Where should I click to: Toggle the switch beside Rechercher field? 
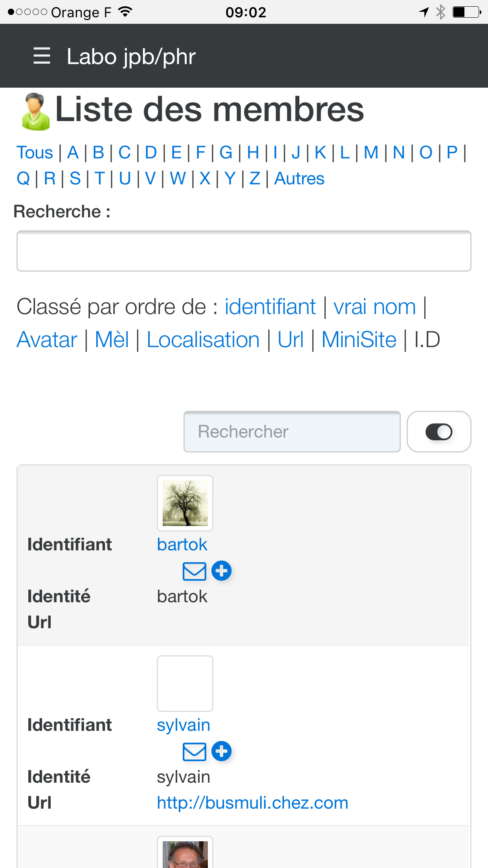439,432
